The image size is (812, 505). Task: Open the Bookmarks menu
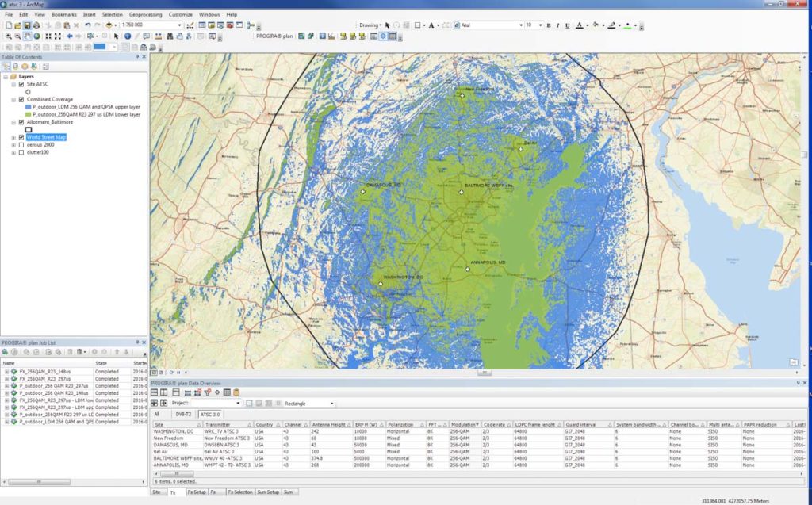64,14
